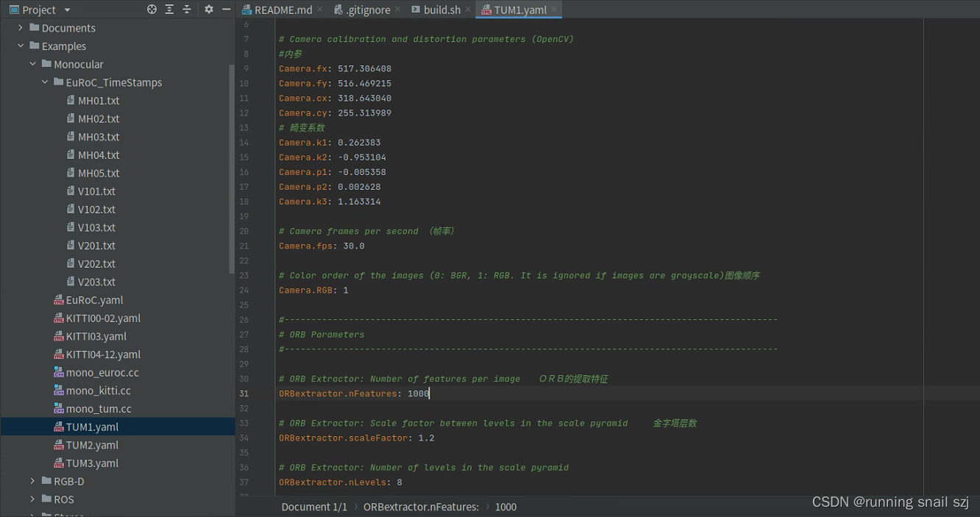The image size is (980, 517).
Task: Expand the ROS folder
Action: point(33,499)
